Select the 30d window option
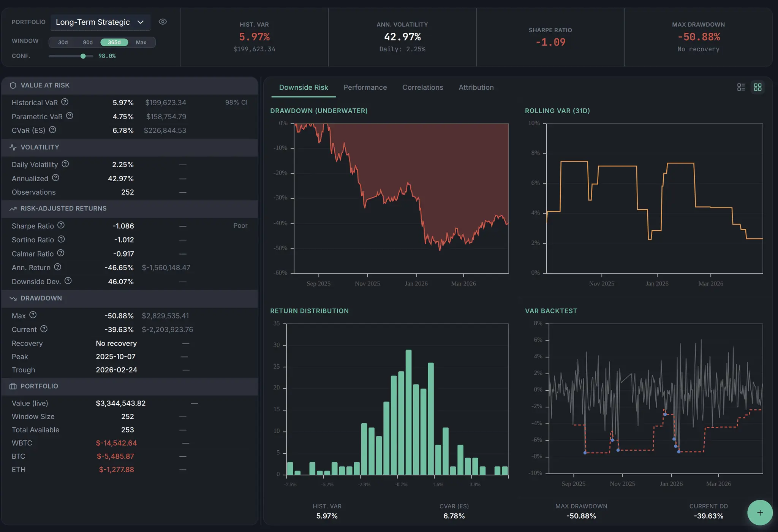The width and height of the screenshot is (778, 532). click(x=63, y=42)
